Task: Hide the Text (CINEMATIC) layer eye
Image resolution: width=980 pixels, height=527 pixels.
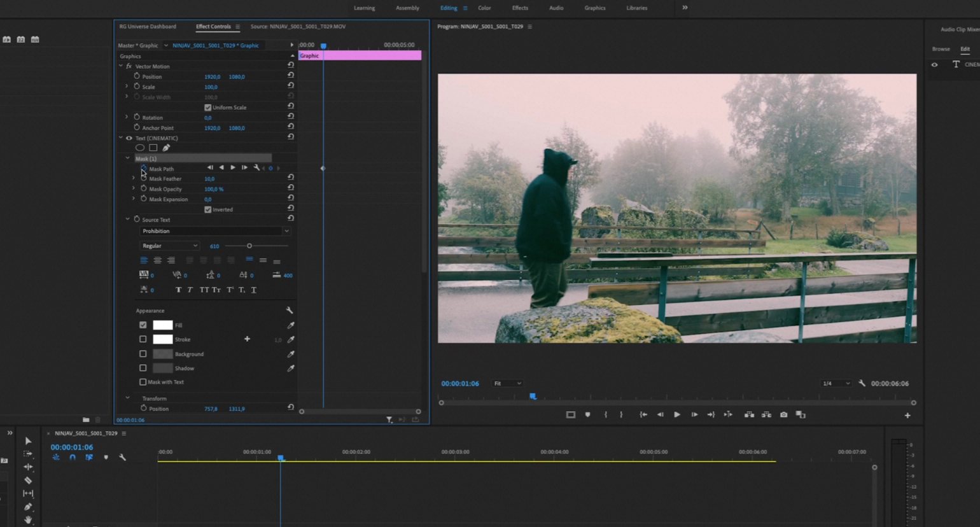Action: click(x=129, y=138)
